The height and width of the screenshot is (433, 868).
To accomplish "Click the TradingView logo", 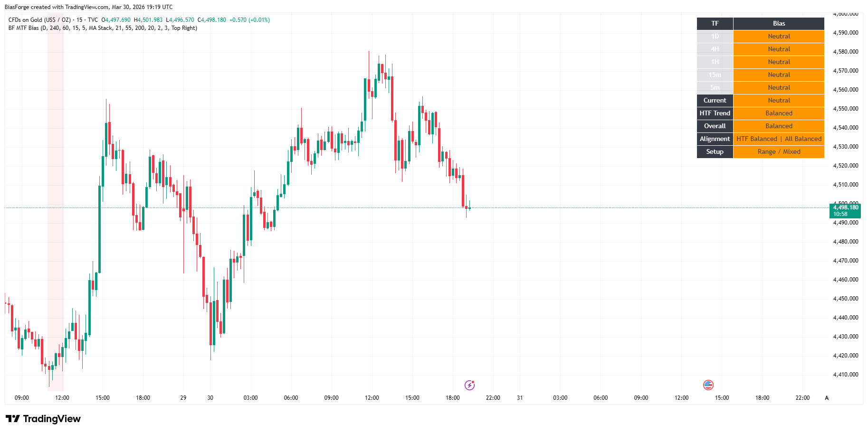I will coord(42,419).
